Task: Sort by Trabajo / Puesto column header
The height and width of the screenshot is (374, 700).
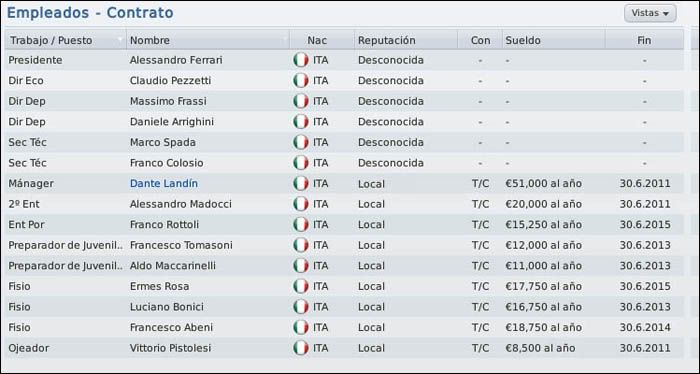Action: tap(66, 40)
